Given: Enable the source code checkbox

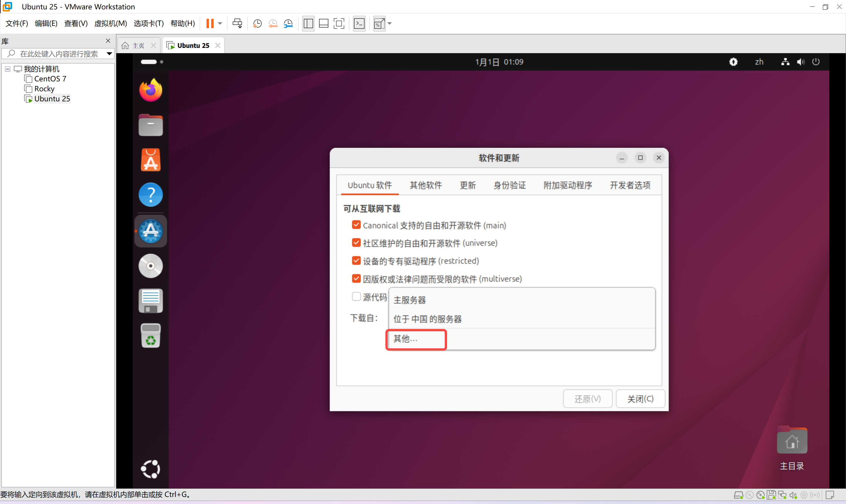Looking at the screenshot, I should point(356,296).
